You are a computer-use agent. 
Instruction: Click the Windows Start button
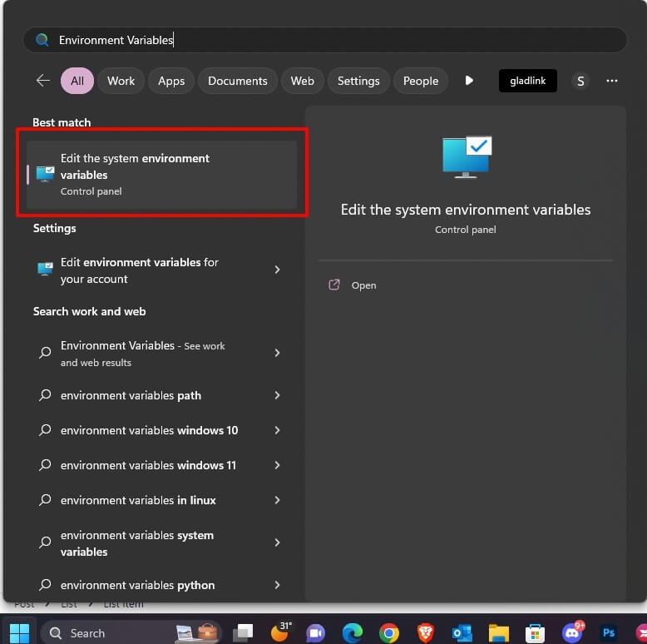19,632
